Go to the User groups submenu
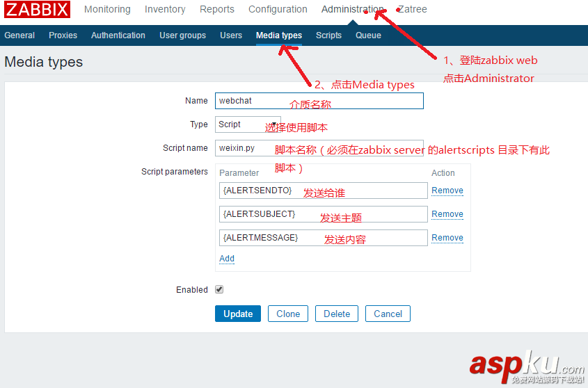The height and width of the screenshot is (388, 588). point(182,35)
